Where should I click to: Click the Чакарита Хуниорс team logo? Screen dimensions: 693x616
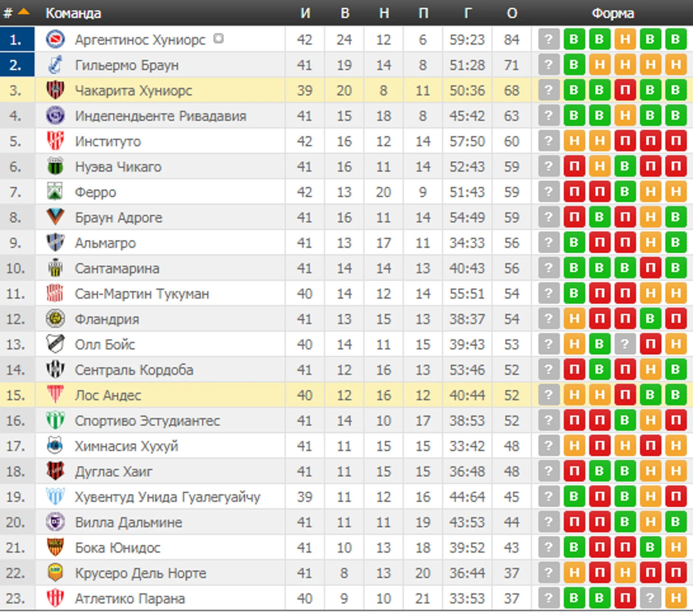click(x=56, y=90)
